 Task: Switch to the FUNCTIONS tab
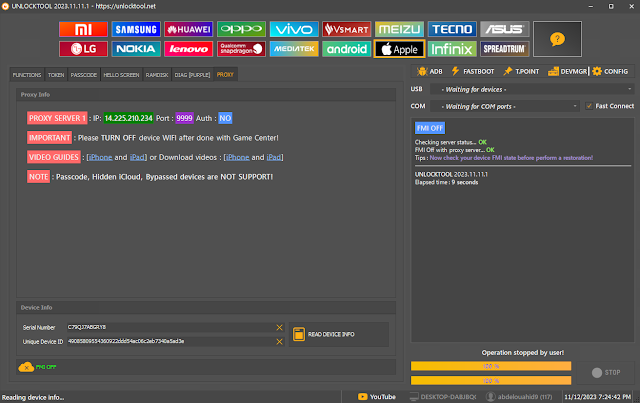27,75
